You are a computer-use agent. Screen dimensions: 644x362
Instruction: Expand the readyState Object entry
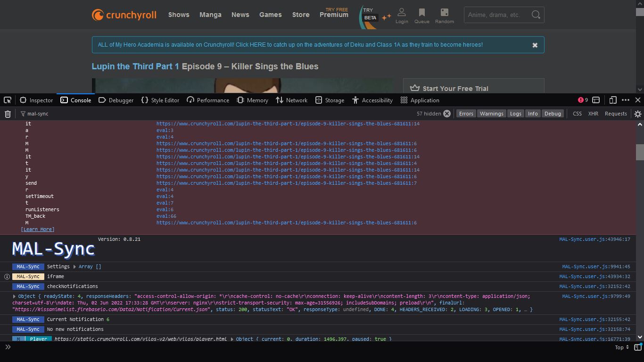[x=14, y=296]
